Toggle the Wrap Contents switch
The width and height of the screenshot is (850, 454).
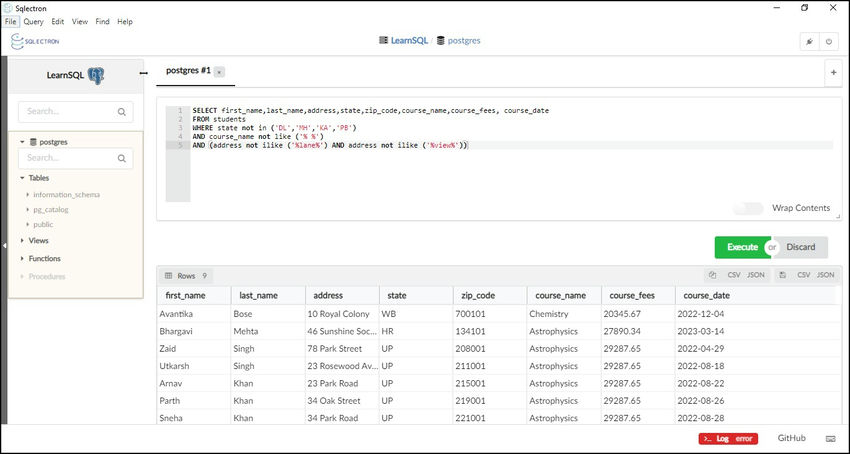[x=750, y=208]
